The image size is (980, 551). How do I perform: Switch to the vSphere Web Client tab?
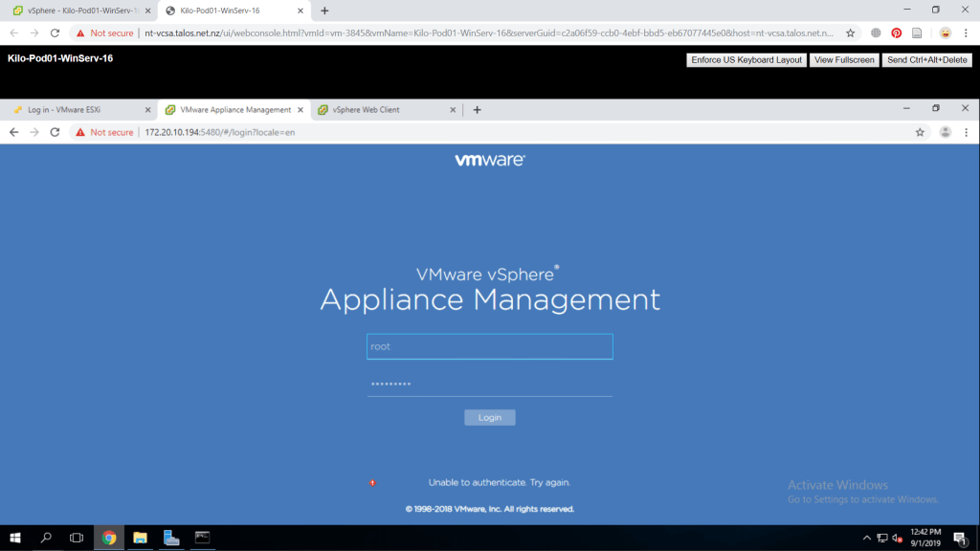pos(366,110)
